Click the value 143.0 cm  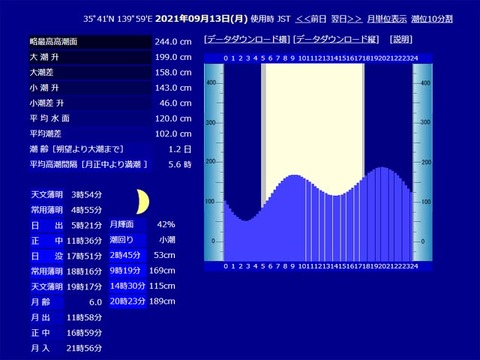click(x=173, y=88)
